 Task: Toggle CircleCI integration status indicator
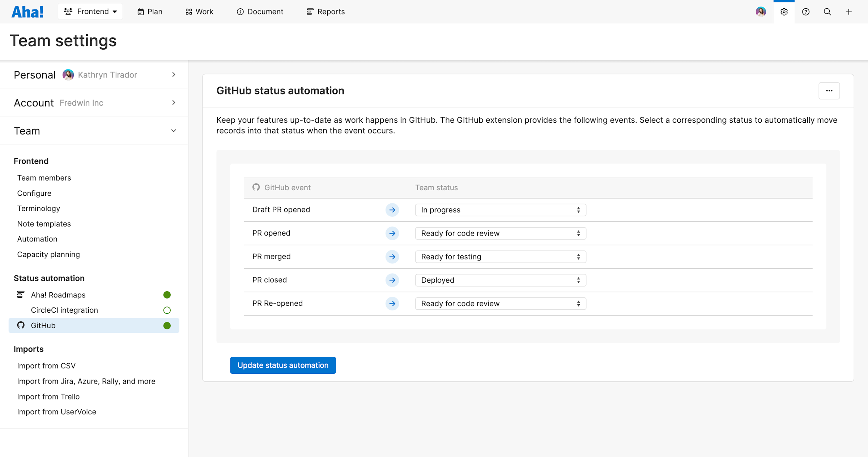(x=167, y=310)
